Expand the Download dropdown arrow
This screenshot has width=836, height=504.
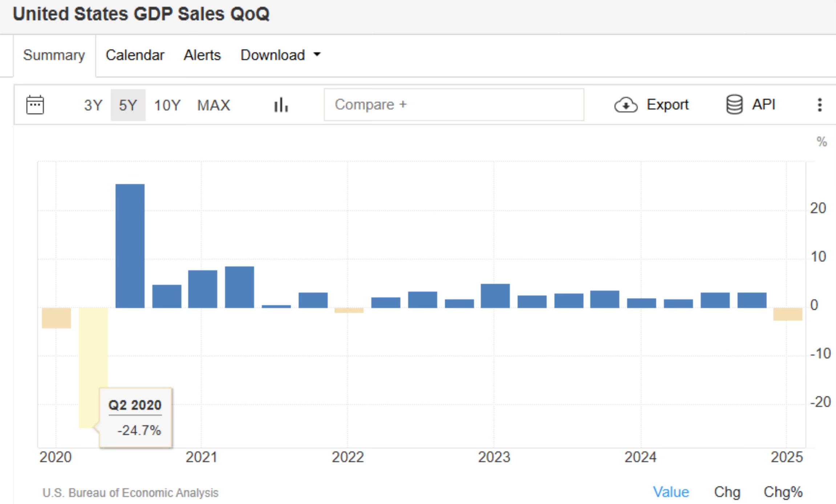coord(317,55)
